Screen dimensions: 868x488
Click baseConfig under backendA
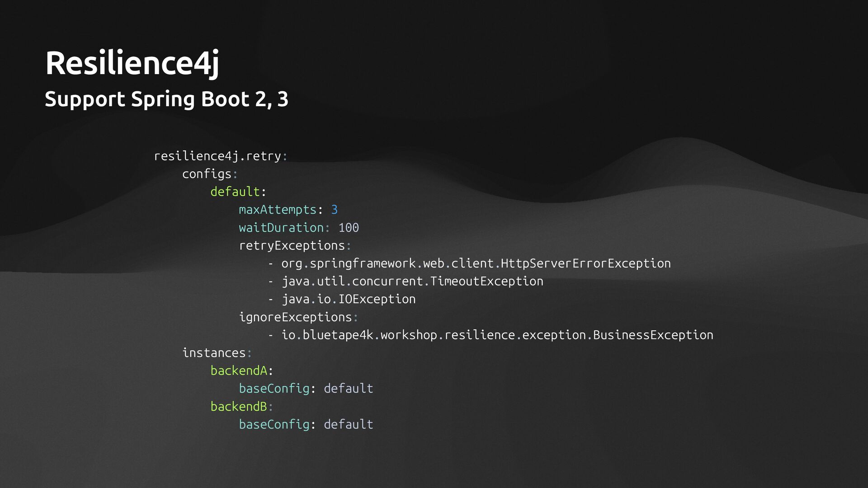point(274,389)
